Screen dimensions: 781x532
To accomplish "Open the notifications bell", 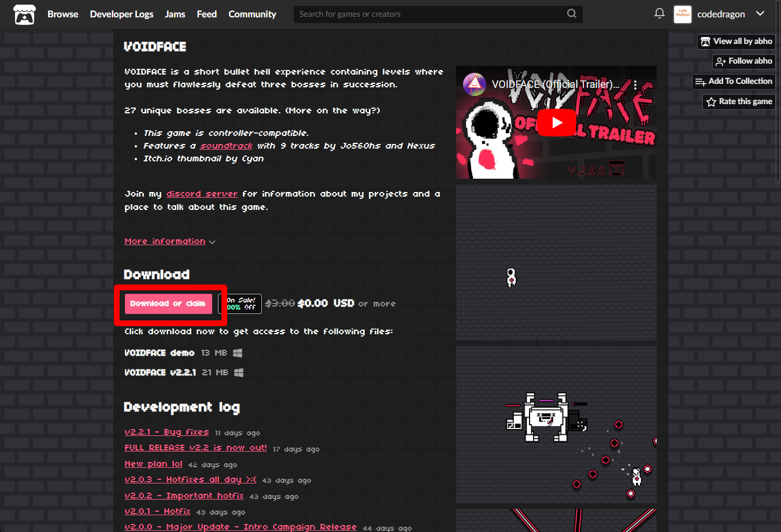I will (x=659, y=13).
